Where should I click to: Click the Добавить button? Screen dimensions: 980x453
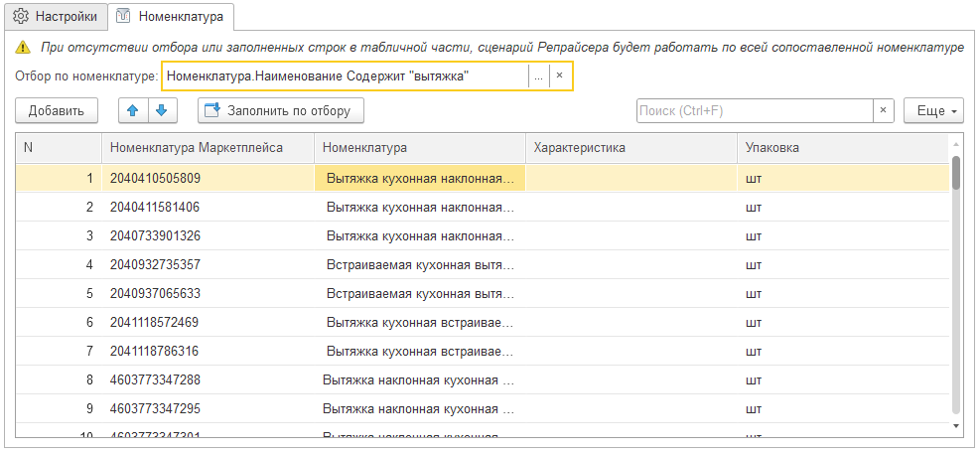[57, 110]
